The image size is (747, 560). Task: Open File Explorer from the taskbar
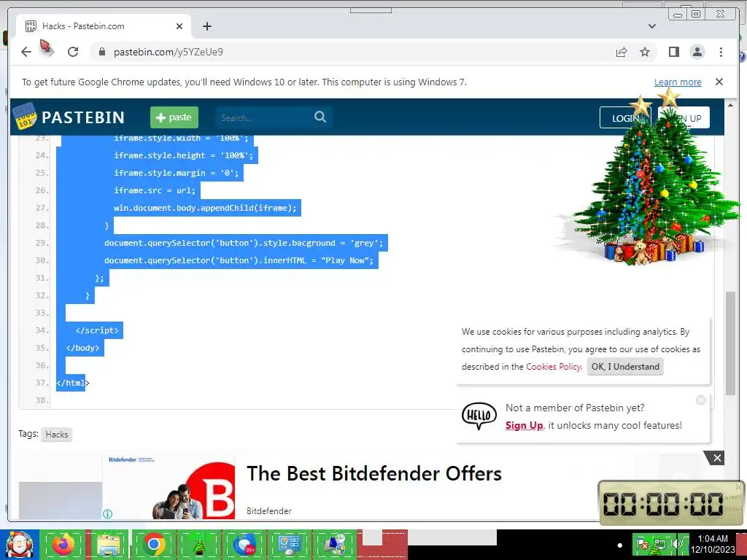[109, 545]
